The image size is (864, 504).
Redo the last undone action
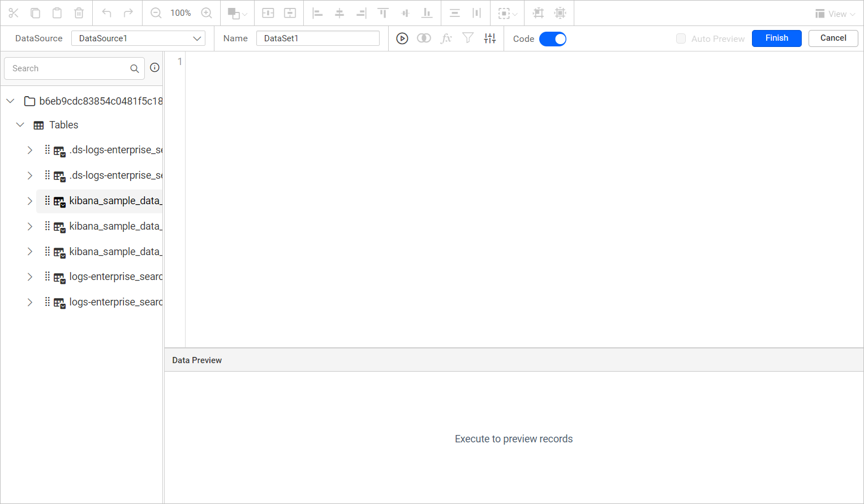pyautogui.click(x=128, y=13)
